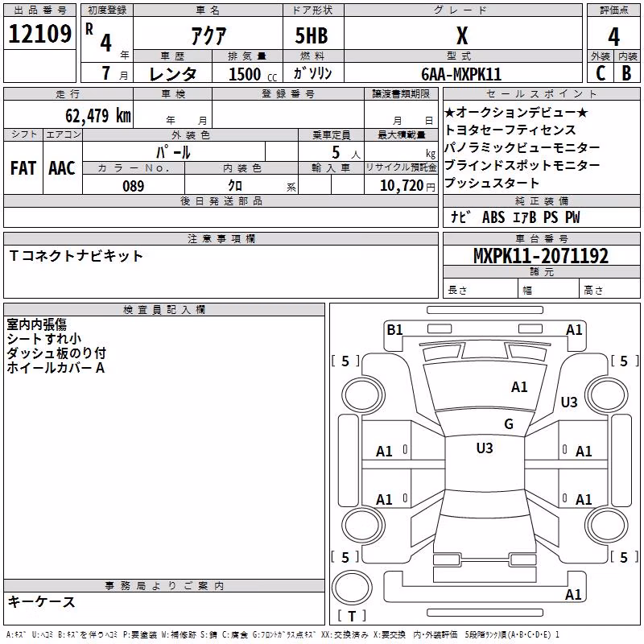644x644 pixels.
Task: Select the fuel type ガソリン
Action: (x=312, y=73)
